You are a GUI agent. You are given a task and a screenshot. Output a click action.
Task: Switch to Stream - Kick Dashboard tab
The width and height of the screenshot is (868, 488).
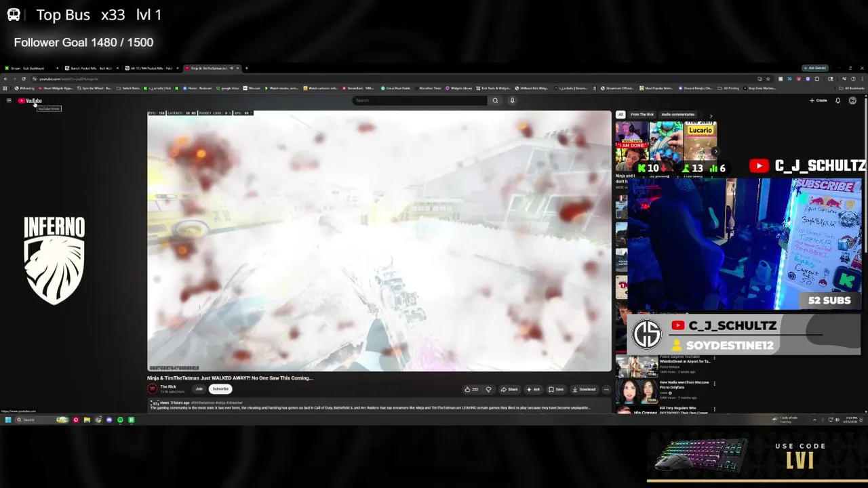coord(31,68)
